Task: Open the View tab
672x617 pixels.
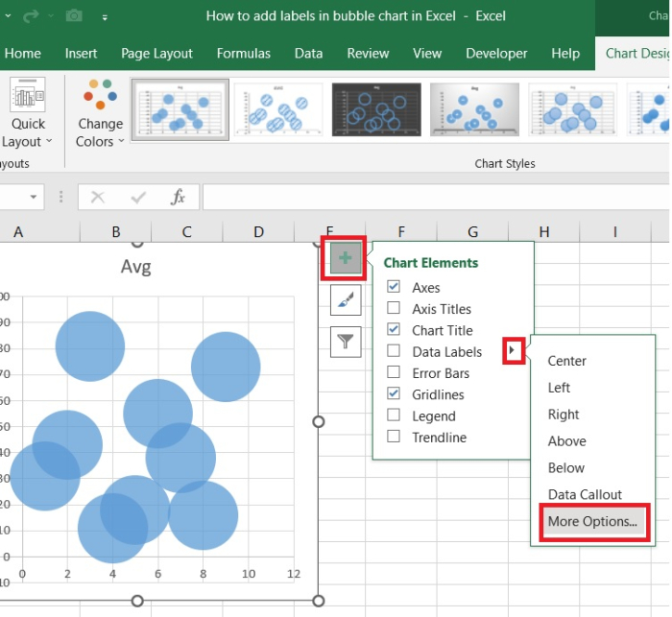Action: tap(427, 53)
